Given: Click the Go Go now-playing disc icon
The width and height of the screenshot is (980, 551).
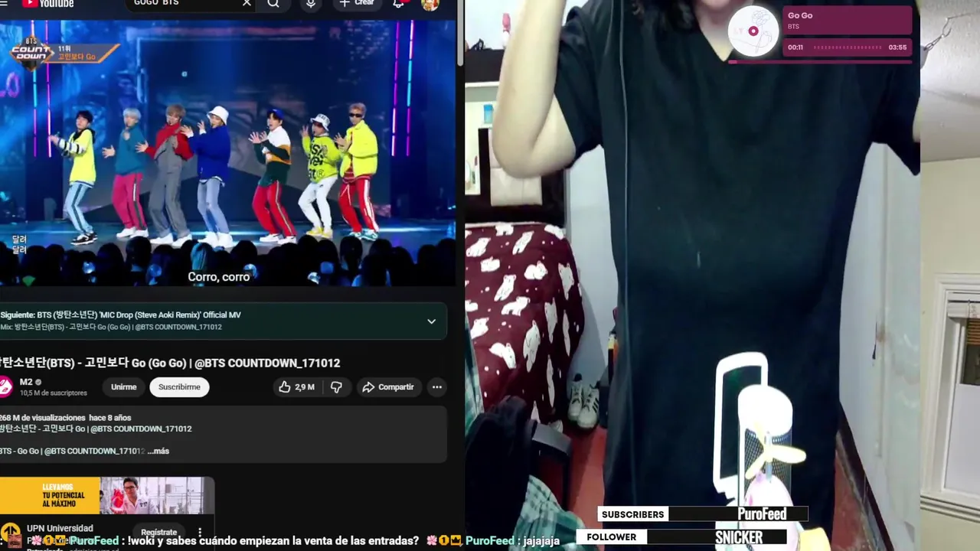Looking at the screenshot, I should click(x=753, y=31).
